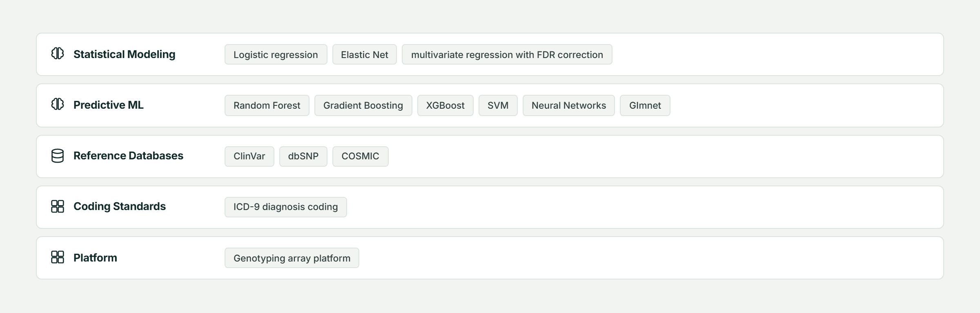Image resolution: width=980 pixels, height=313 pixels.
Task: Click the SVM tag
Action: 498,105
